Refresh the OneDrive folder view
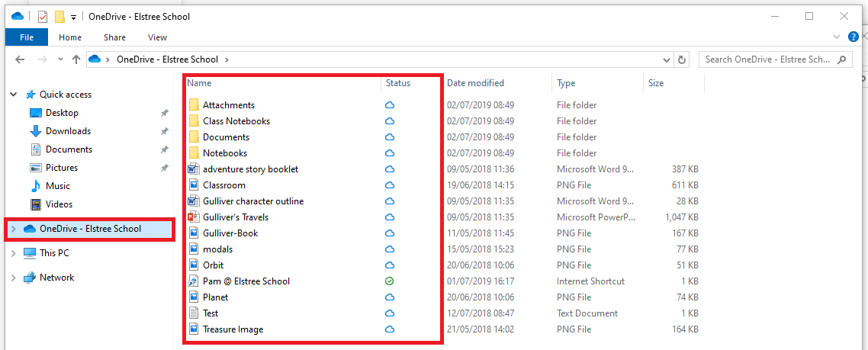 tap(682, 59)
